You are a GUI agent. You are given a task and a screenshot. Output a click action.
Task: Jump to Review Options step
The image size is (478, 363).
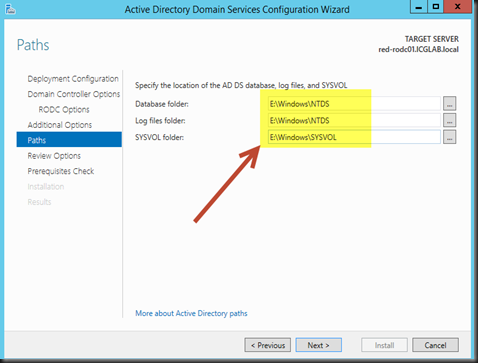click(x=54, y=156)
